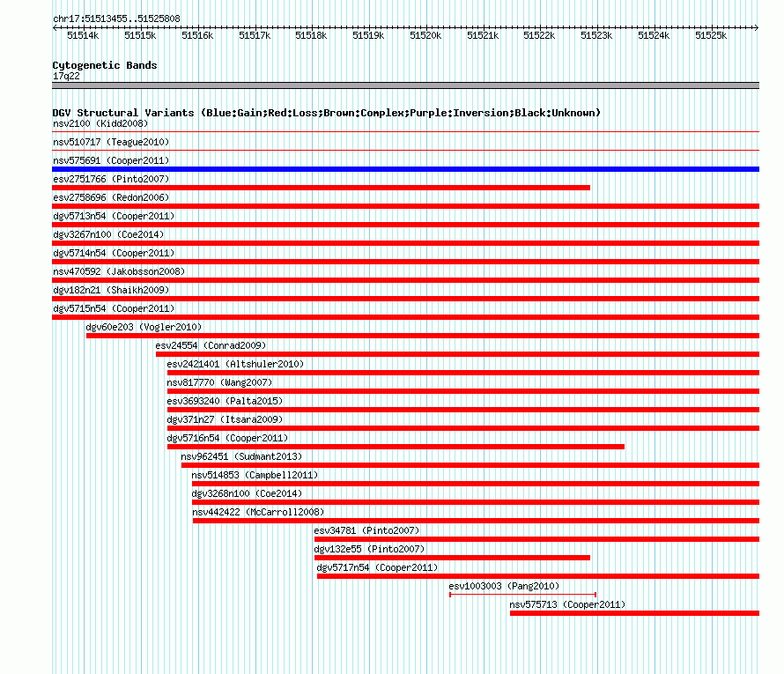Select dgv5714n54 (Cooper2011) label

click(x=114, y=253)
